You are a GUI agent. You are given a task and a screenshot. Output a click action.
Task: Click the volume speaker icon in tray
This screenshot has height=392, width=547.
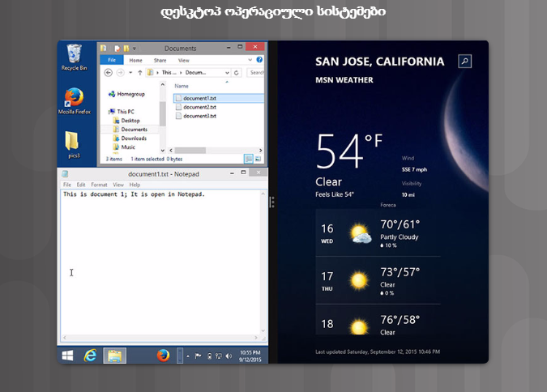229,356
